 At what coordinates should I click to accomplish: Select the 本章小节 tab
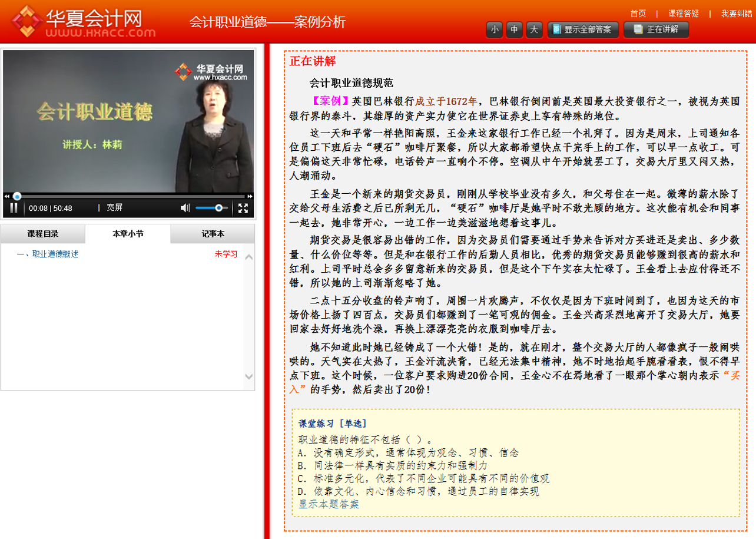coord(128,234)
